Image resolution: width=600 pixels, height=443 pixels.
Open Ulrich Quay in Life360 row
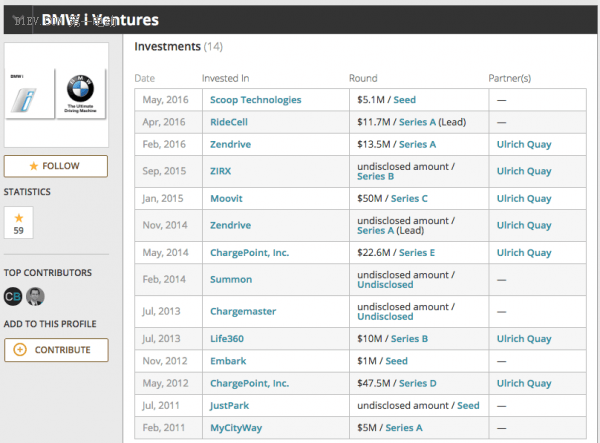[x=524, y=339]
